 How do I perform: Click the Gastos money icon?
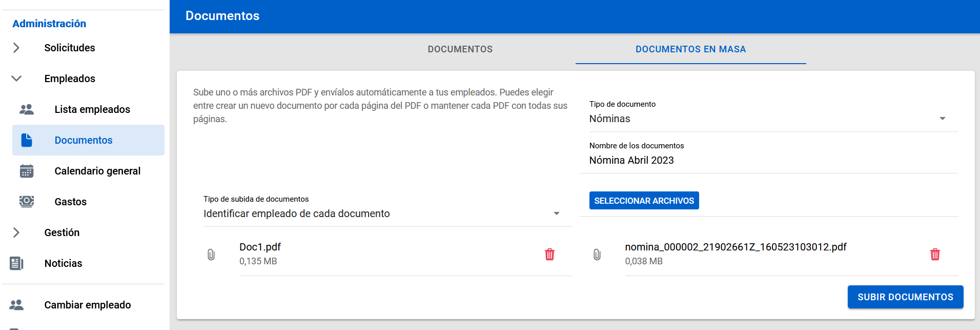point(27,202)
